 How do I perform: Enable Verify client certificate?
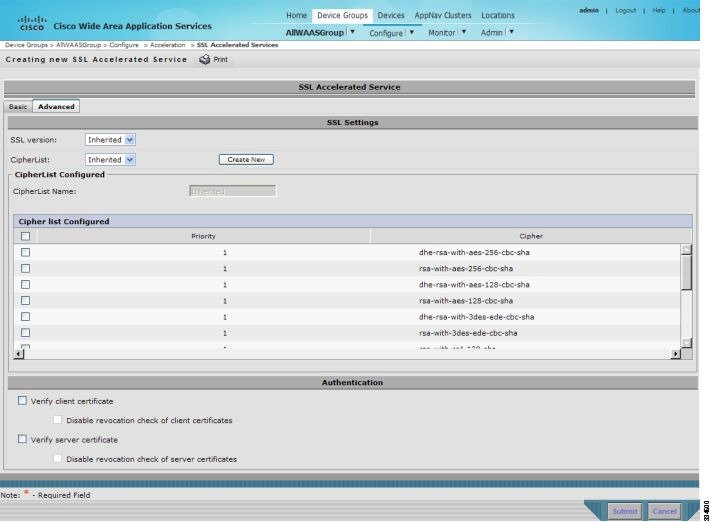pyautogui.click(x=22, y=400)
